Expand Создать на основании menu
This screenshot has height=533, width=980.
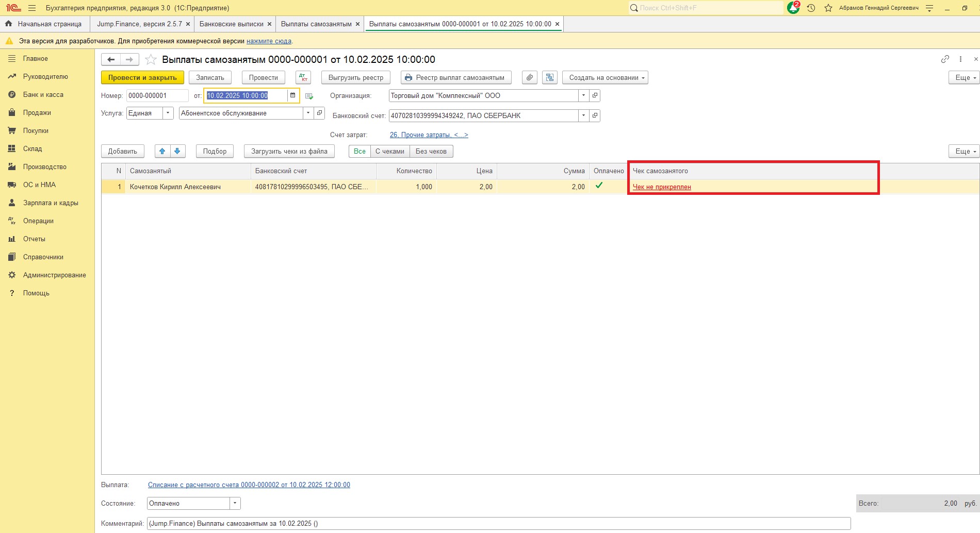point(605,78)
